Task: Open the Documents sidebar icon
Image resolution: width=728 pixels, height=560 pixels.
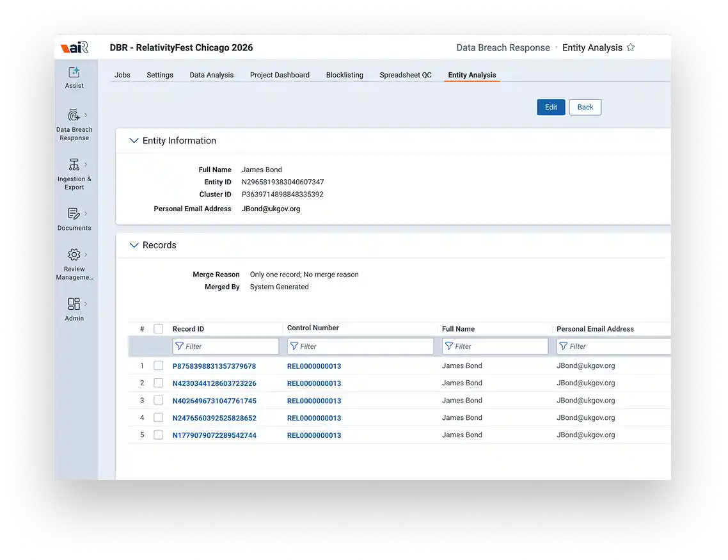Action: pos(74,214)
